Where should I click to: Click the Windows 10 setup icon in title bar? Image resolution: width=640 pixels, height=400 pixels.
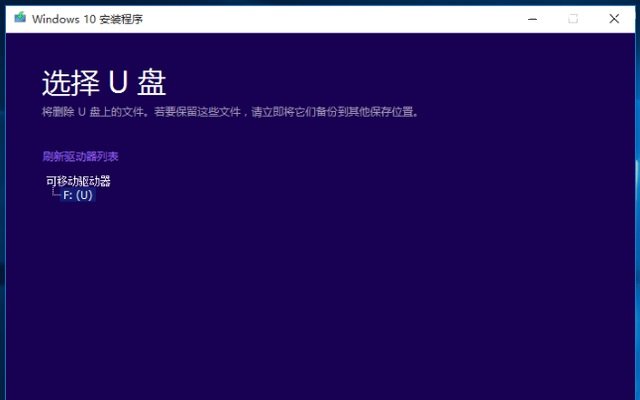click(x=20, y=18)
